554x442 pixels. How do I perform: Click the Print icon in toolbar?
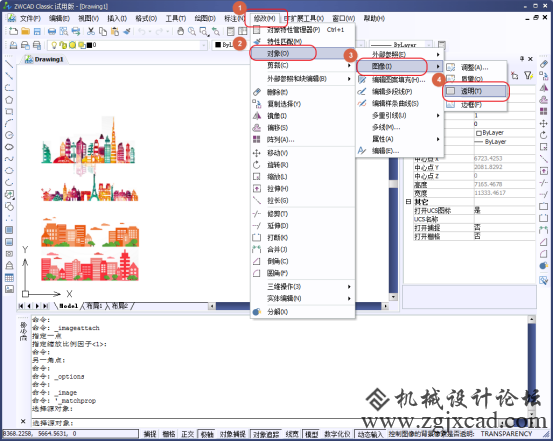tap(52, 31)
